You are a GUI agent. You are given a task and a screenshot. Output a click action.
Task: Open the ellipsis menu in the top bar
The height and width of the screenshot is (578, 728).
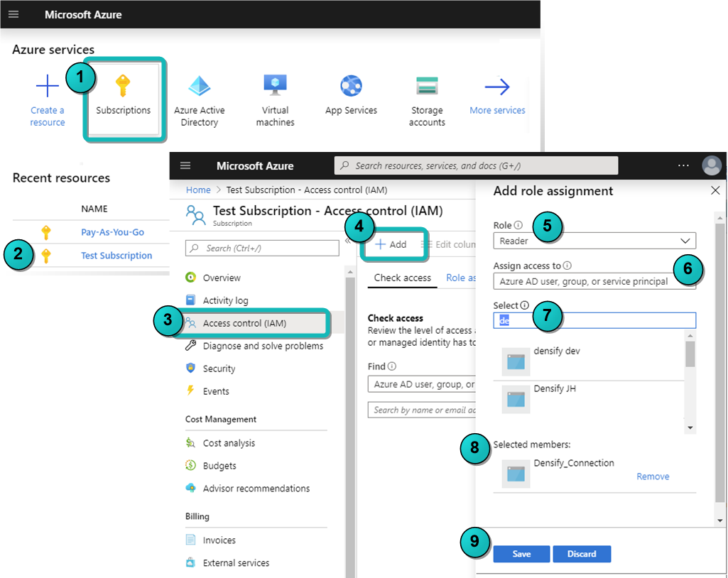(x=683, y=165)
